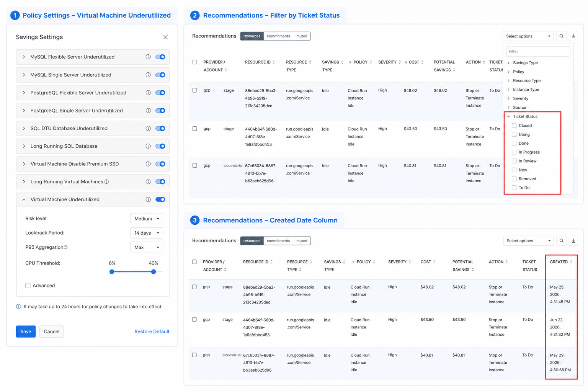Screen dimensions: 588x392
Task: Check the Advanced checkbox
Action: click(28, 286)
